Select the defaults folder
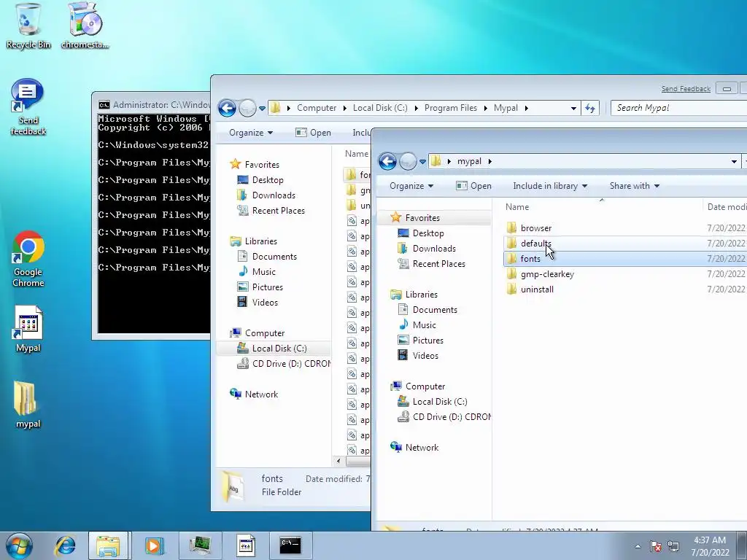The image size is (747, 560). [x=535, y=244]
